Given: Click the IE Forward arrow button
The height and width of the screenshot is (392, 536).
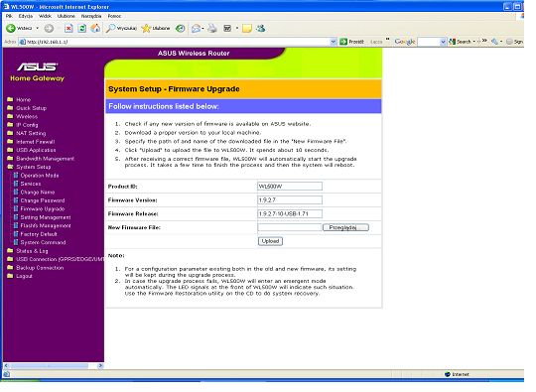Looking at the screenshot, I should pos(49,29).
